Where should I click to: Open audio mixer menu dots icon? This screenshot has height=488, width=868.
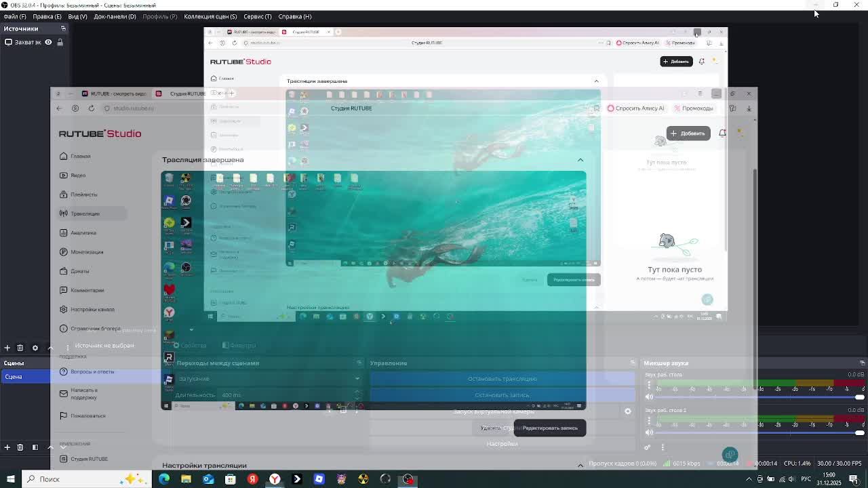pos(663,447)
